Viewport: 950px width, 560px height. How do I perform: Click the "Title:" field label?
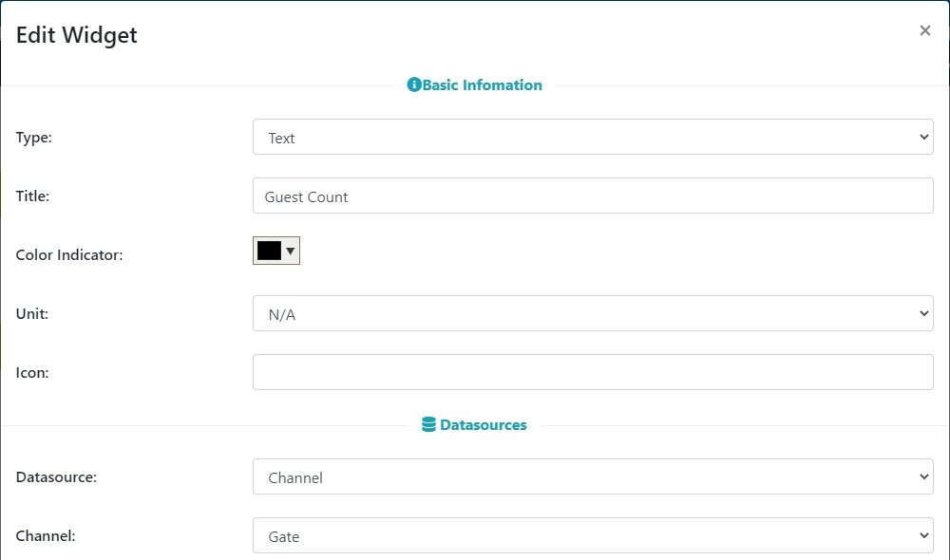[x=33, y=196]
